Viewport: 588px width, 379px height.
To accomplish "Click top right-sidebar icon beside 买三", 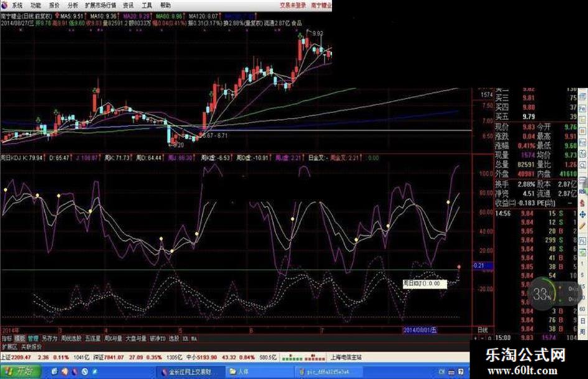I will 582,97.
